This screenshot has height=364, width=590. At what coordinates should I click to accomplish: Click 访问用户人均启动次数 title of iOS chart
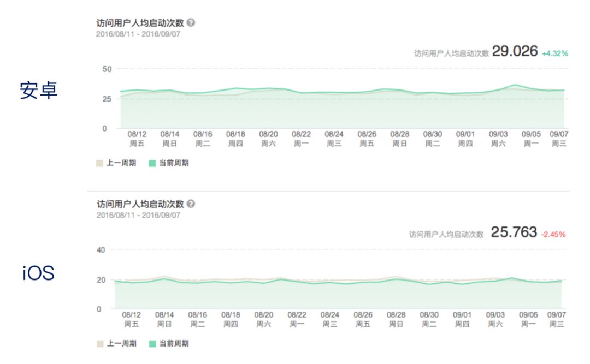point(140,204)
